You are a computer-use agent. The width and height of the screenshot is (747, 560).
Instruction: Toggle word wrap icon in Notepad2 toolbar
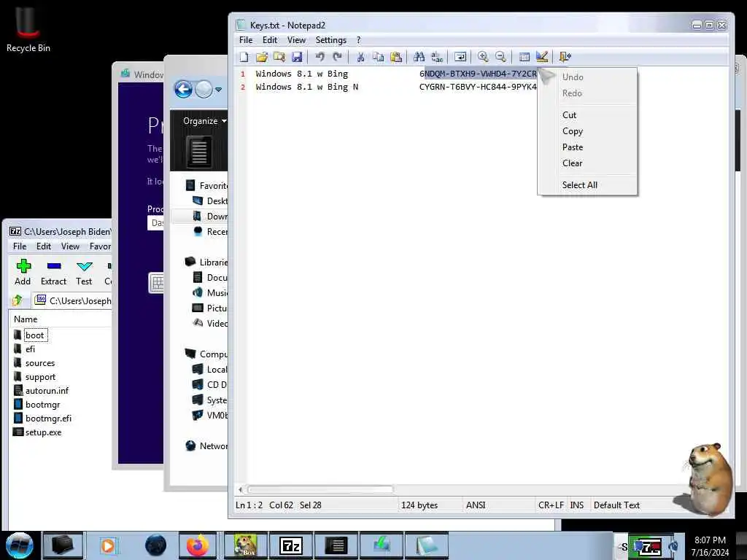click(x=460, y=57)
